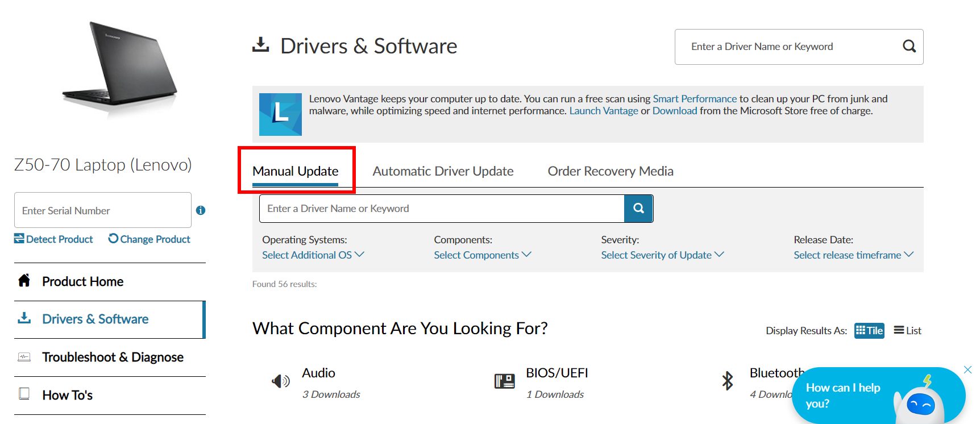Switch results display to Tile view
This screenshot has width=980, height=424.
869,331
